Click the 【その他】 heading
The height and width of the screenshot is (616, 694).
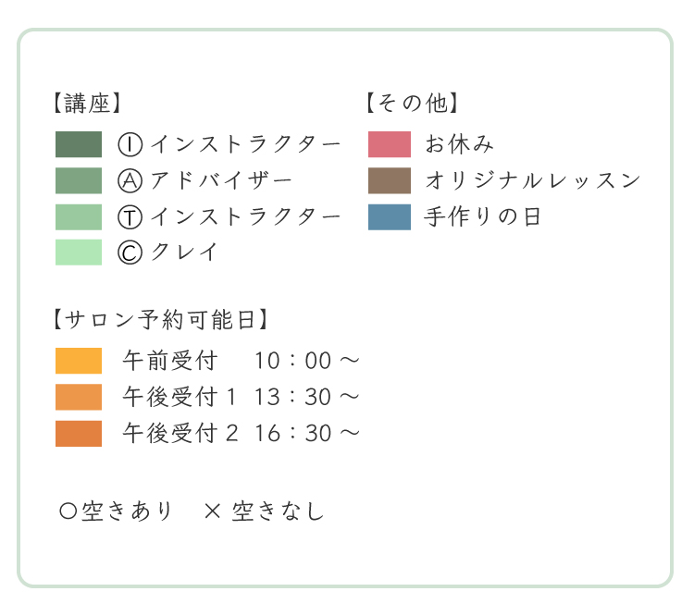tap(412, 103)
